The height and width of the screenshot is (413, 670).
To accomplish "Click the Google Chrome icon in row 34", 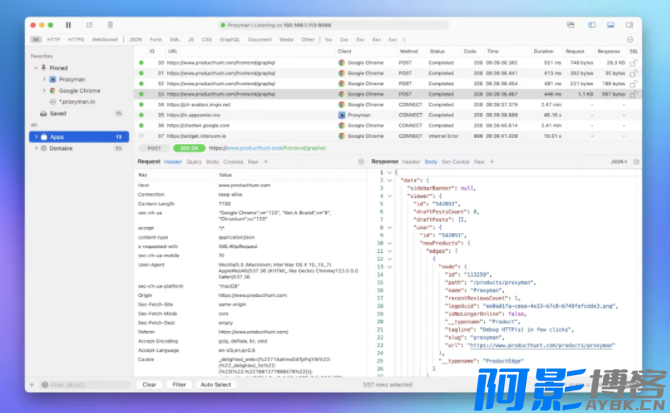I will [x=341, y=105].
